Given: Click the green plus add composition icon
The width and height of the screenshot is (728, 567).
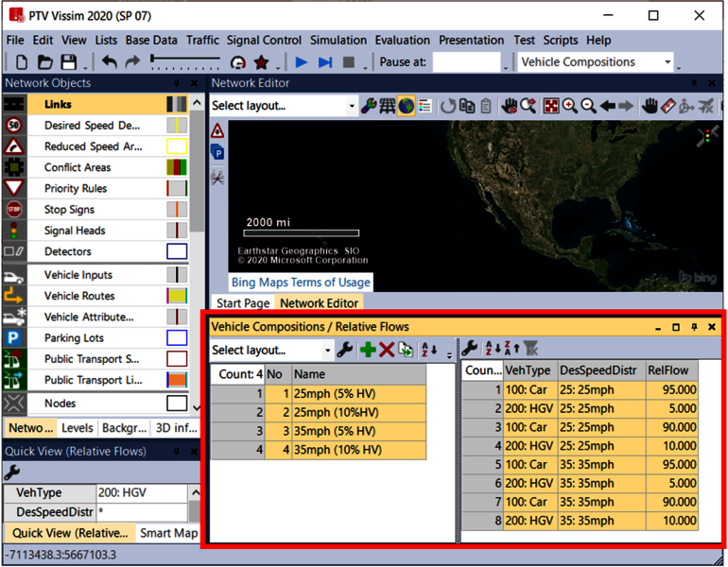Looking at the screenshot, I should pos(368,350).
